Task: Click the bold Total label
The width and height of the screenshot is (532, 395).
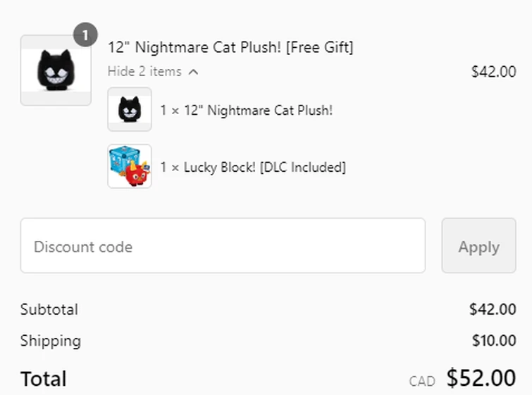Action: tap(44, 379)
